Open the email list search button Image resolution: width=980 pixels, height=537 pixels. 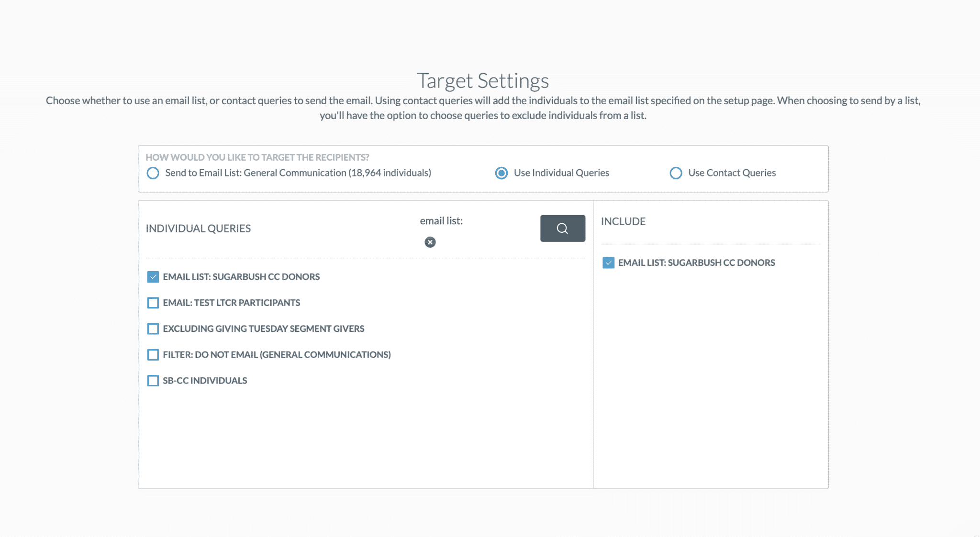pos(562,229)
